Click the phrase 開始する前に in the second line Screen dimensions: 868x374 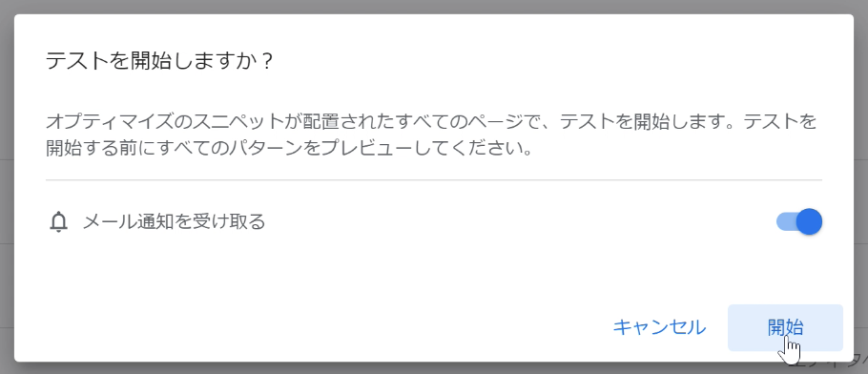pyautogui.click(x=100, y=149)
